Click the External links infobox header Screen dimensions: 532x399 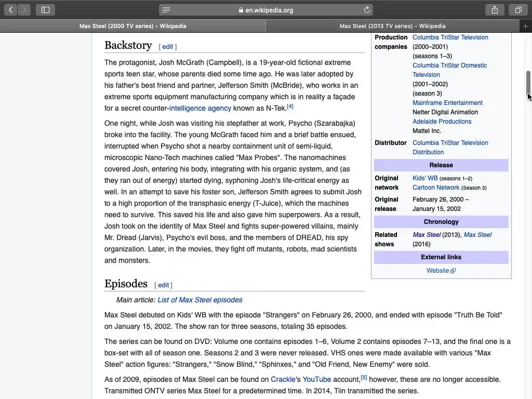coord(441,257)
